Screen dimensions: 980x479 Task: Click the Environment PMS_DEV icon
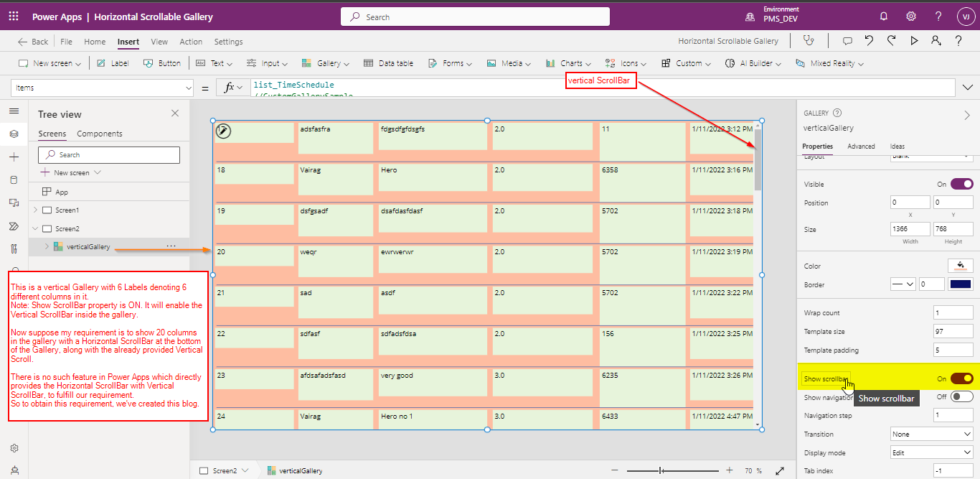coord(750,17)
